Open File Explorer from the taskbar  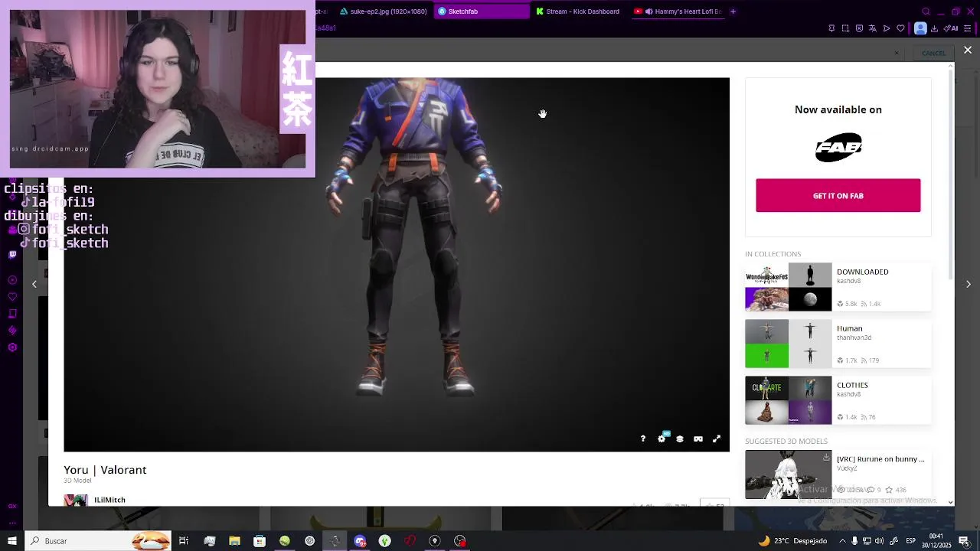[234, 541]
